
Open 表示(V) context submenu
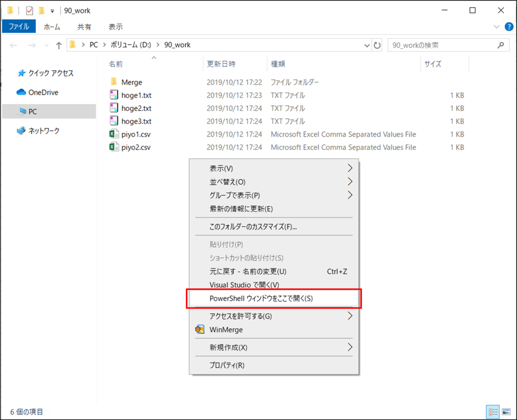click(x=274, y=168)
